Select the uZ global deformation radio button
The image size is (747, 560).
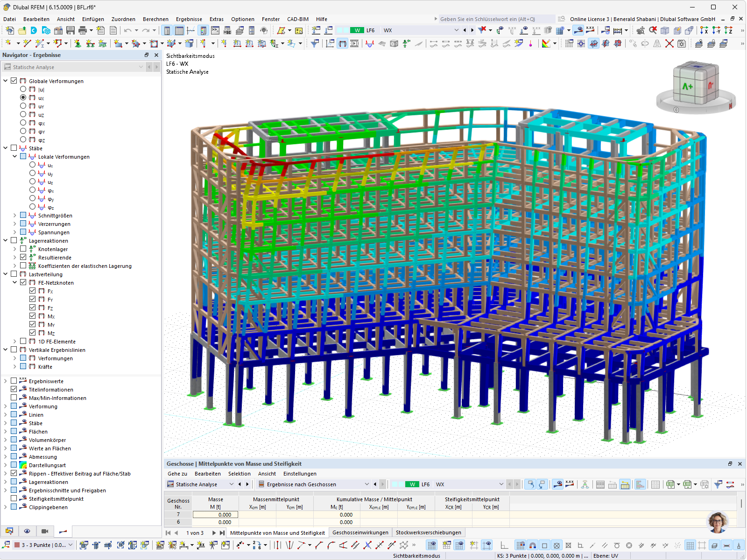(23, 114)
